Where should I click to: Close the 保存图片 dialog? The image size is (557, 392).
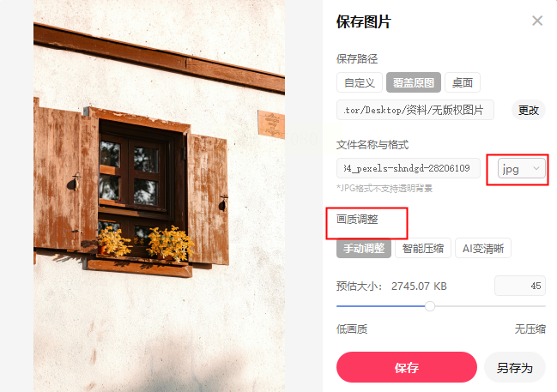pos(537,21)
